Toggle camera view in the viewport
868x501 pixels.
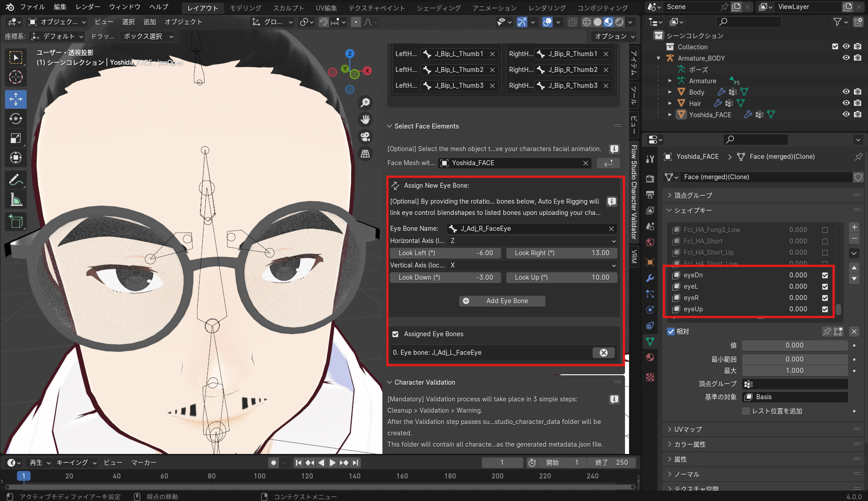pyautogui.click(x=365, y=136)
